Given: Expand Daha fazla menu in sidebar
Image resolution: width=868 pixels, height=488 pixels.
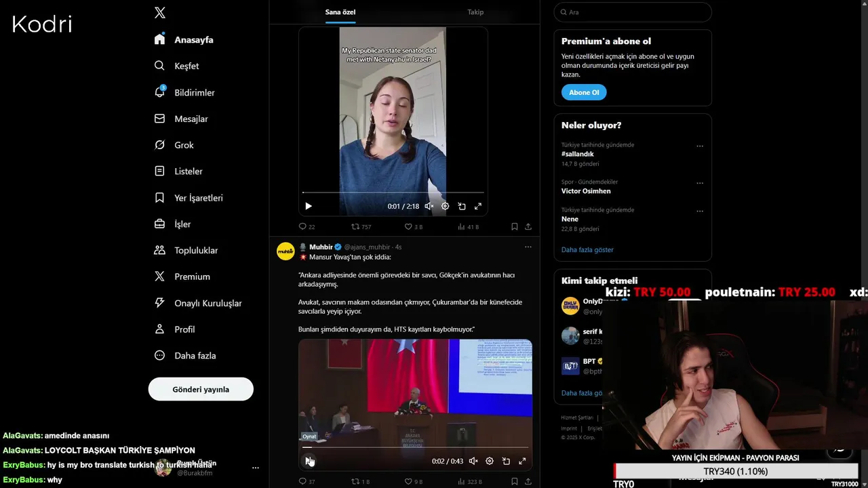Looking at the screenshot, I should [x=185, y=356].
